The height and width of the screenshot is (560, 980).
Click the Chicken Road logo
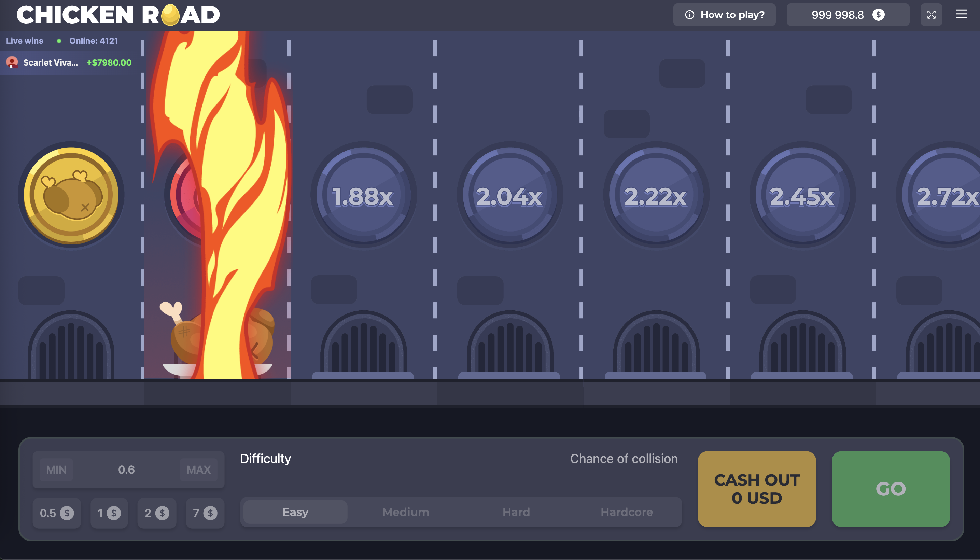click(118, 15)
